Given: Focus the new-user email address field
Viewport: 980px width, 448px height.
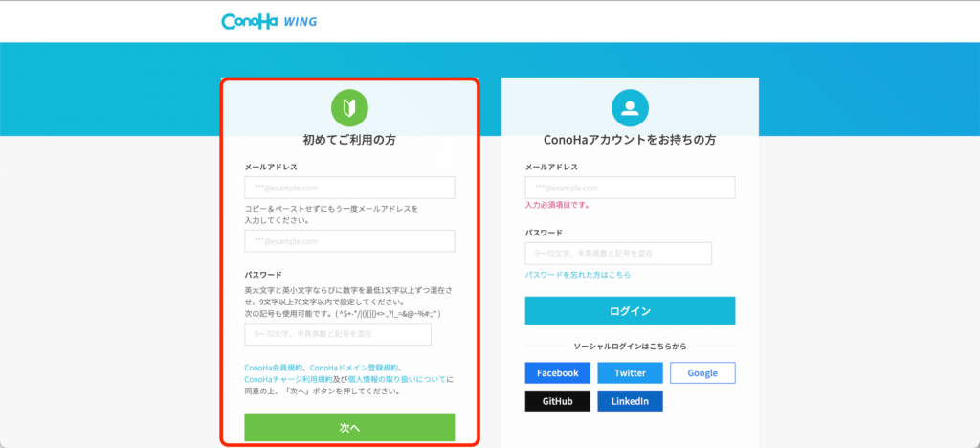Looking at the screenshot, I should [349, 188].
